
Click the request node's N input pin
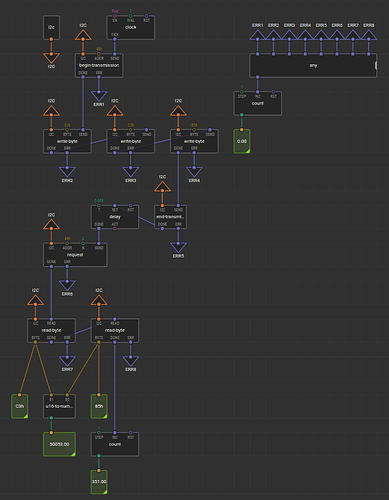[83, 243]
